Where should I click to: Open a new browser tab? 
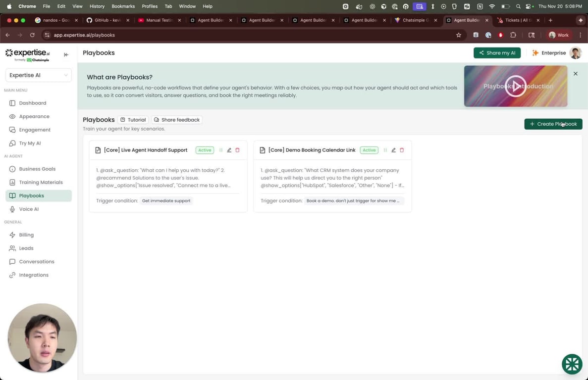(550, 20)
